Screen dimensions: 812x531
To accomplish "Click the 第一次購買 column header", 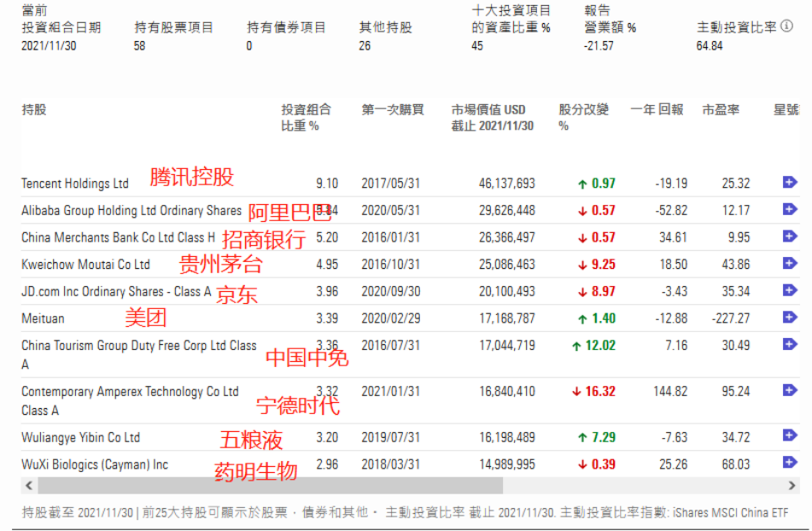I will tap(393, 110).
